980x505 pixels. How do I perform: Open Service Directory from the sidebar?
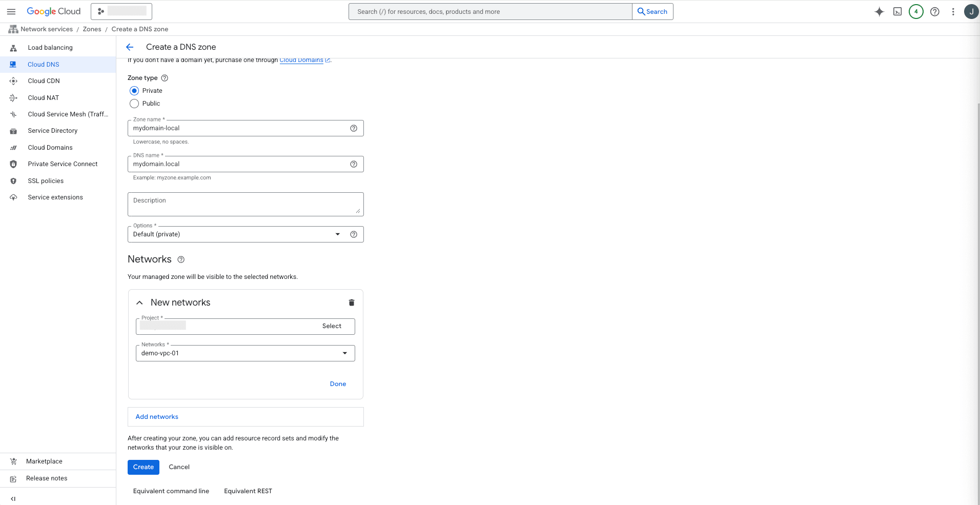pos(52,130)
